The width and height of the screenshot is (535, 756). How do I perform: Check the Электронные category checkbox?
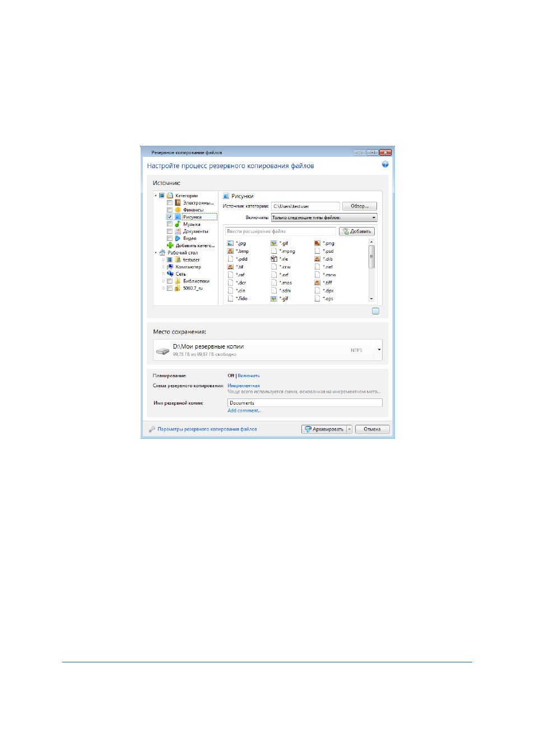(x=170, y=203)
